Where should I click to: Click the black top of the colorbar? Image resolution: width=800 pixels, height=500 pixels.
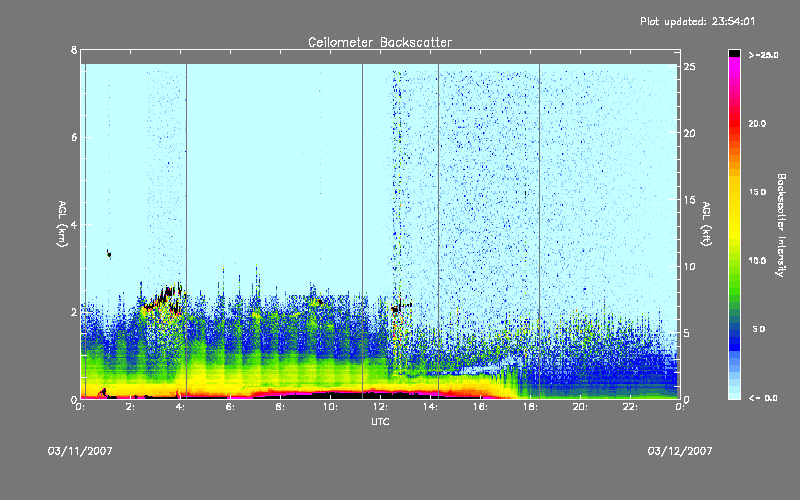click(734, 53)
